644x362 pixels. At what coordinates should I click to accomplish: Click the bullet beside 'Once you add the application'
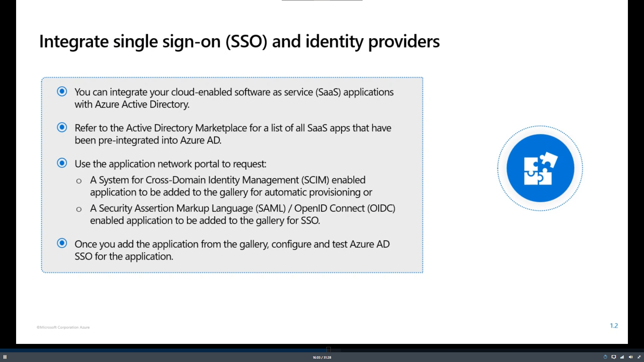click(62, 243)
